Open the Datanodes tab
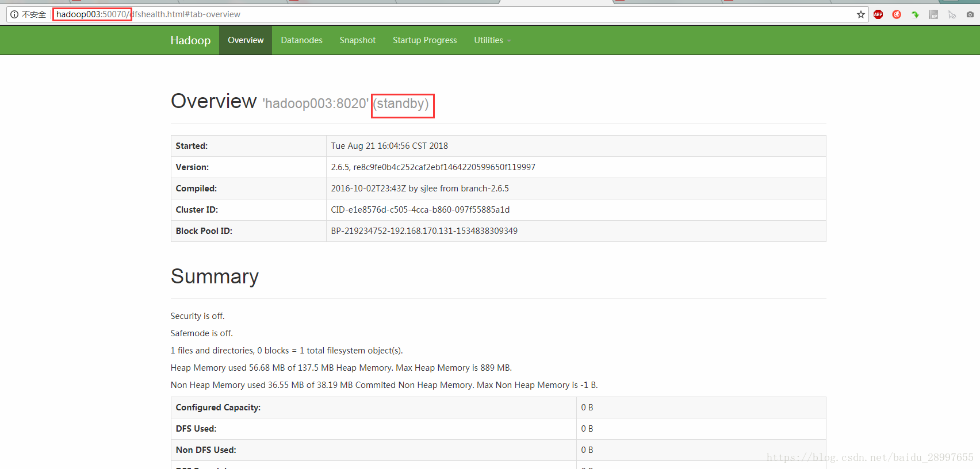Image resolution: width=980 pixels, height=469 pixels. coord(301,40)
